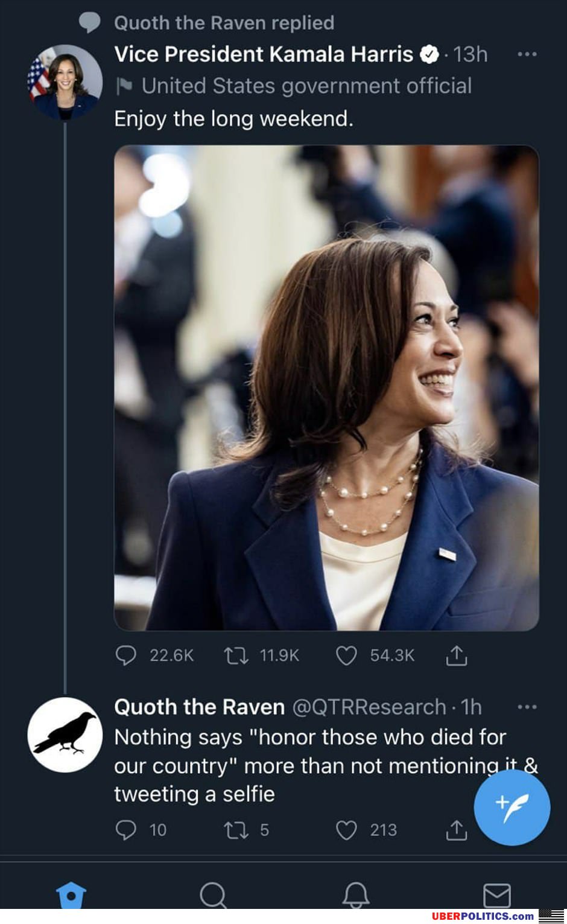Open Quoth the Raven's raven avatar
The width and height of the screenshot is (567, 924).
pos(65,734)
